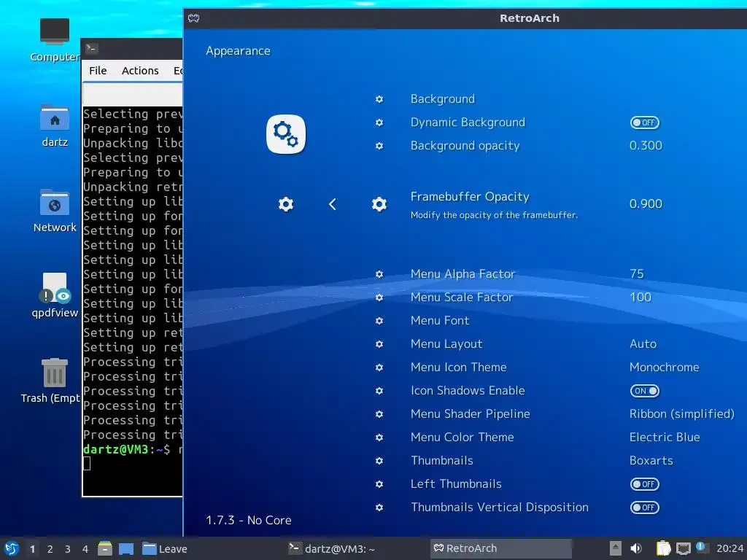
Task: Change the Thumbnails Boxarts value
Action: (x=651, y=461)
